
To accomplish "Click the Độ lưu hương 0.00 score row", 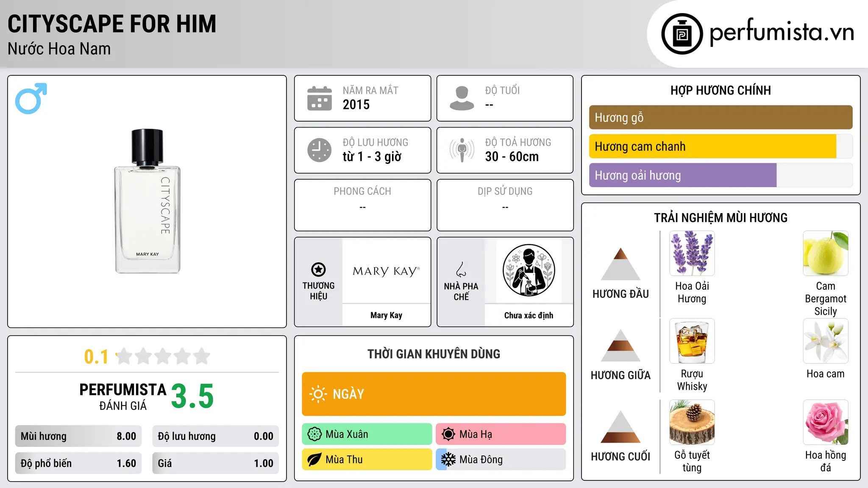I will (x=215, y=436).
